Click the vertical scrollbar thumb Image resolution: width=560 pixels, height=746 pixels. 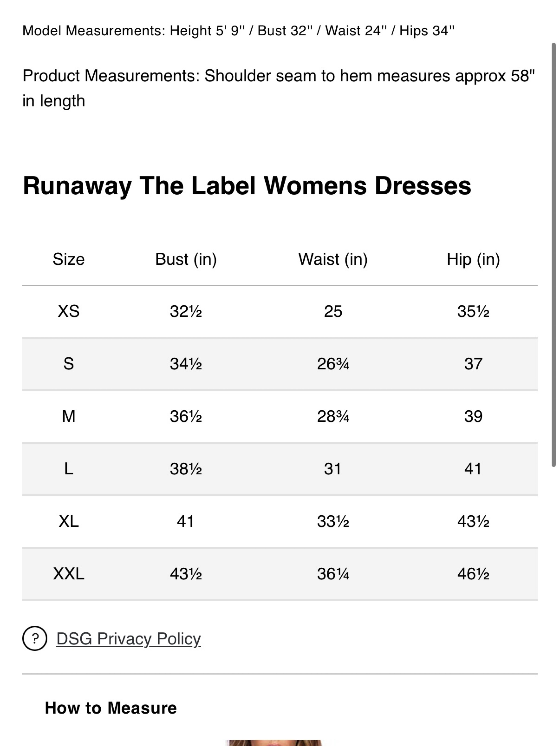click(x=553, y=255)
